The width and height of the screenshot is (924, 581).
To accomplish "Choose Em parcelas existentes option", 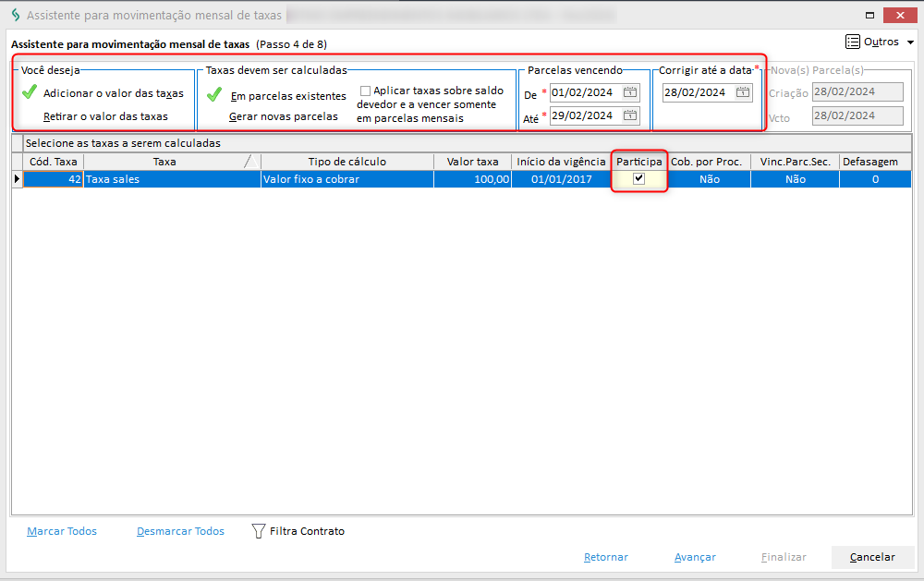I will 287,95.
